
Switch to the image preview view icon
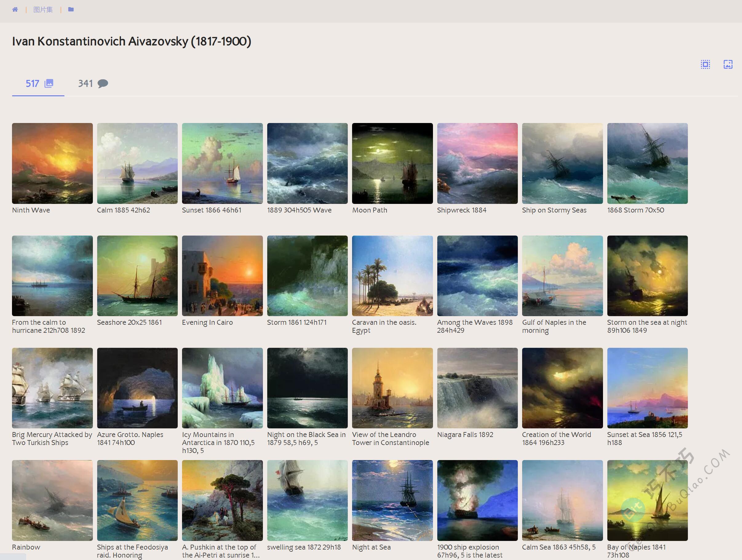point(728,64)
